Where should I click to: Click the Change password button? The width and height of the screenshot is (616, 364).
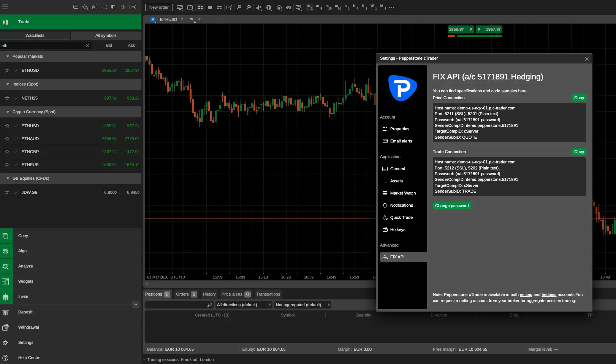pyautogui.click(x=452, y=206)
